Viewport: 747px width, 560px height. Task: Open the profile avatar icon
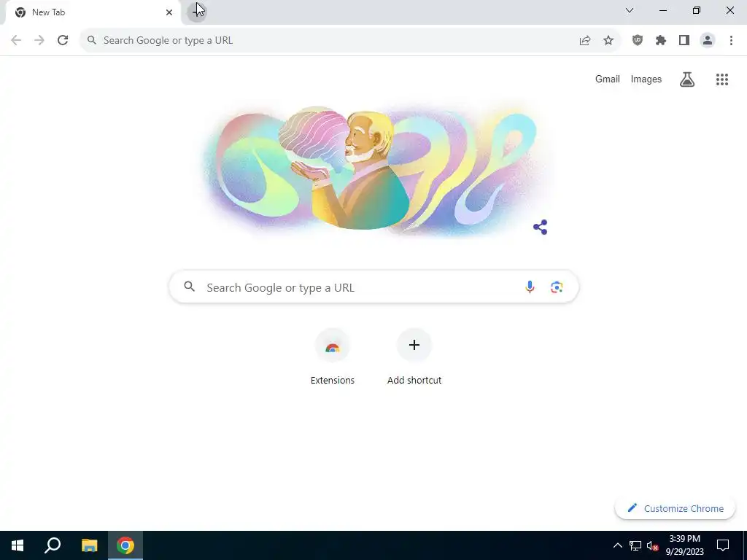point(708,41)
